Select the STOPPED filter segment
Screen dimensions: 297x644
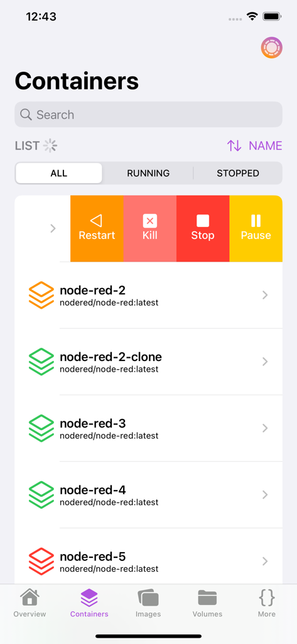[x=238, y=173]
